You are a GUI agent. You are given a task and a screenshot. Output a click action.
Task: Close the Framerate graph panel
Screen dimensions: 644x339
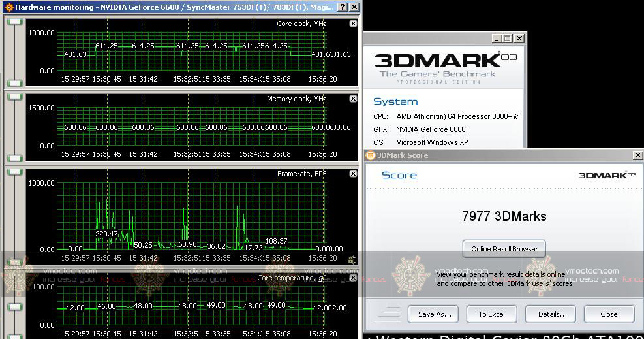[x=353, y=174]
